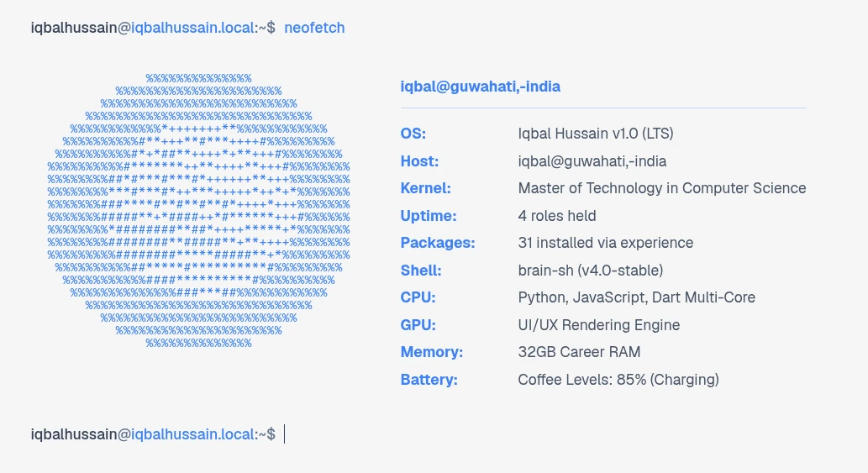Click the Coffee Levels battery value
The width and height of the screenshot is (868, 473).
(618, 380)
